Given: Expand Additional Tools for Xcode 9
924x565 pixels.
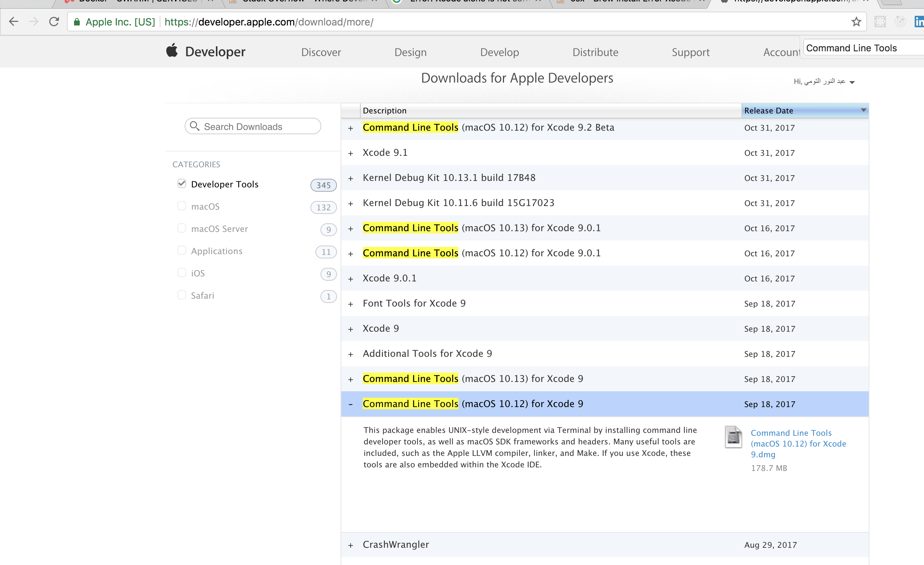Looking at the screenshot, I should point(351,354).
